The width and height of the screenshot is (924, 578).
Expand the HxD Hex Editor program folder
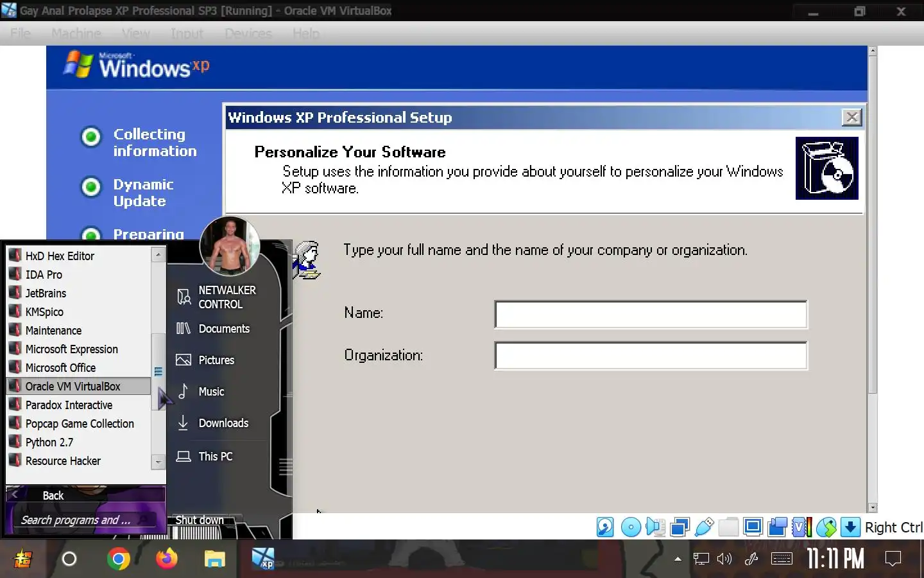click(x=79, y=256)
